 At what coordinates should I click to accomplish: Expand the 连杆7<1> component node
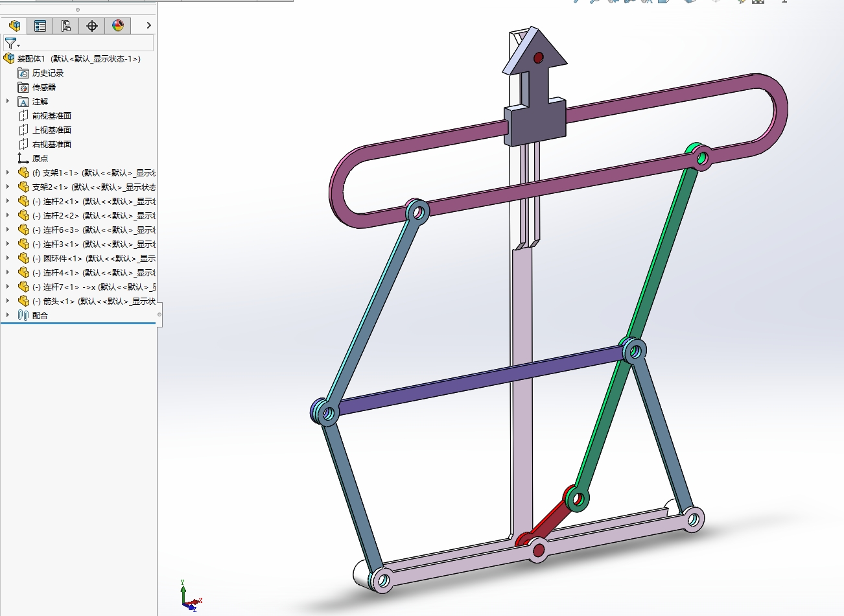coord(8,287)
